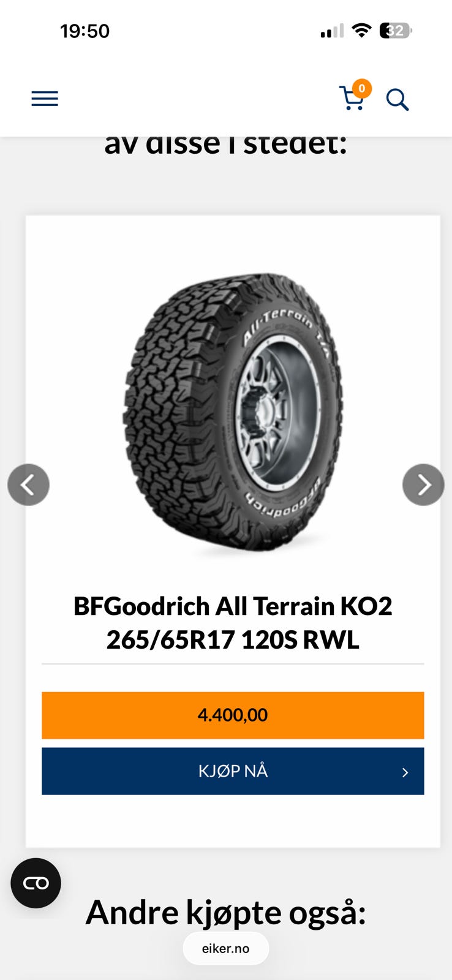The width and height of the screenshot is (452, 980).
Task: Open BFGoodrich All Terrain KO2 product title
Action: (233, 606)
